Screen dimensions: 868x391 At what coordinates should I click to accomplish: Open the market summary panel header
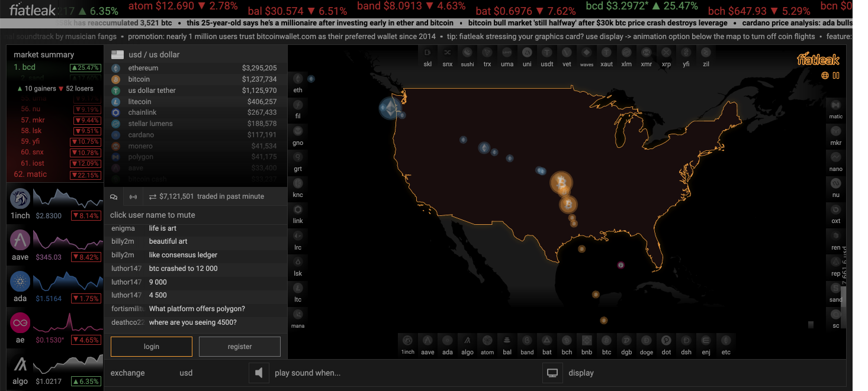[x=44, y=54]
